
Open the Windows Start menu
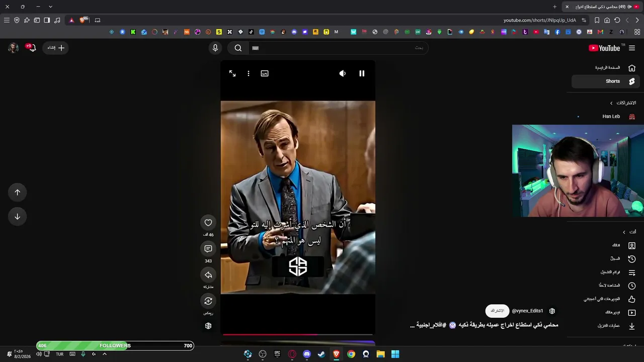[395, 354]
